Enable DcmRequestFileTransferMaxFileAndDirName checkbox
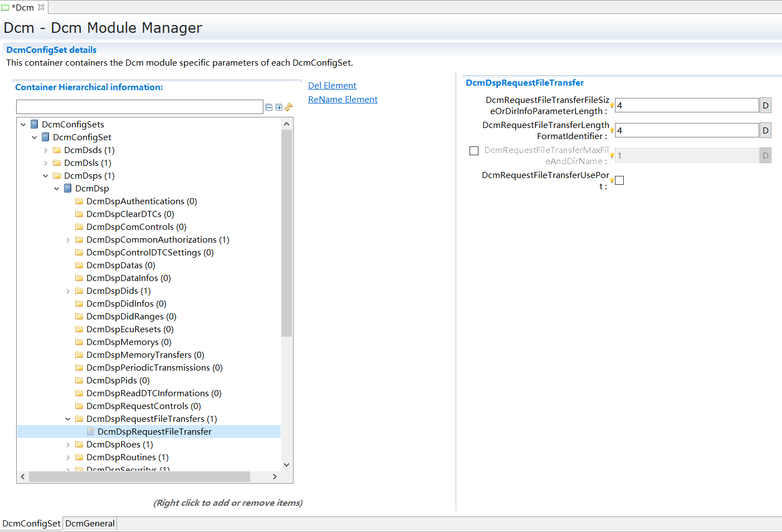Viewport: 782px width, 532px height. click(474, 150)
